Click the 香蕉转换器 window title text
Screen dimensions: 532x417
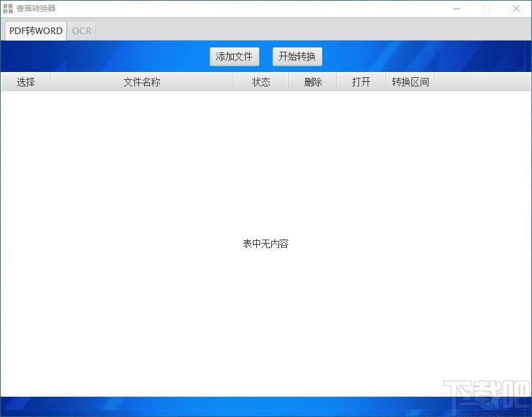coord(36,9)
